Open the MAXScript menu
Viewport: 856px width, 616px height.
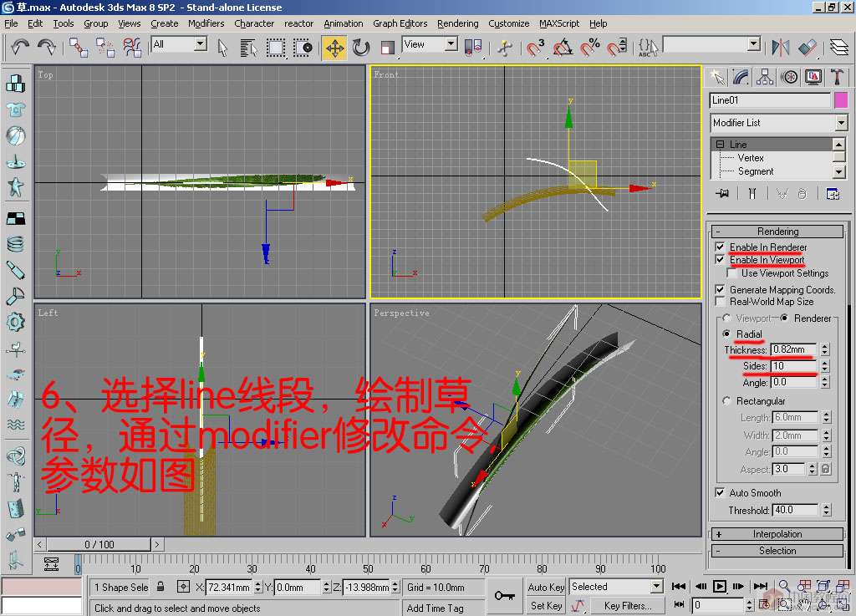click(559, 23)
